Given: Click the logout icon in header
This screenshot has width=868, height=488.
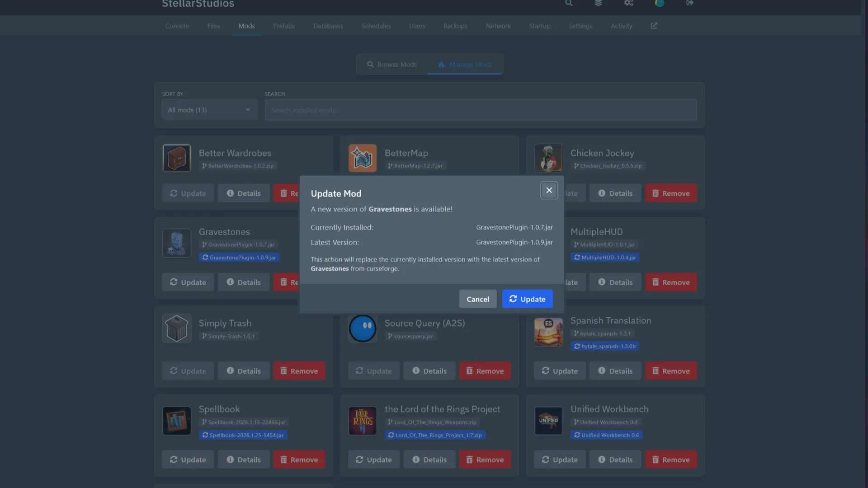Looking at the screenshot, I should coord(689,3).
